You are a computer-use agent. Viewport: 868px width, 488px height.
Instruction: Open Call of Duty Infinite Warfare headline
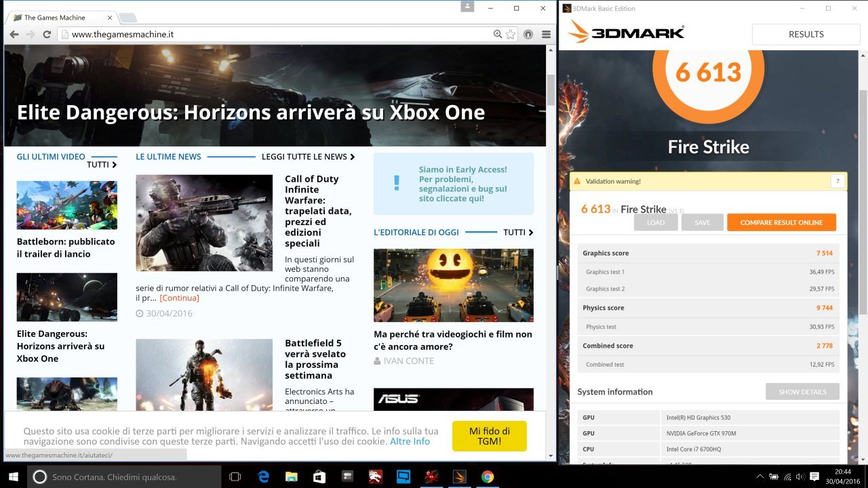(318, 211)
